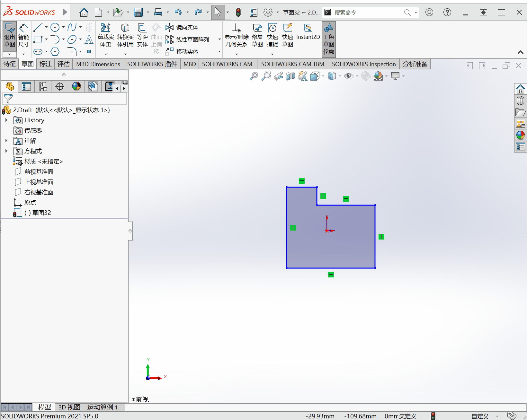
Task: Toggle Shaded Sketch Contours (上色草图轮廓)
Action: 328,39
